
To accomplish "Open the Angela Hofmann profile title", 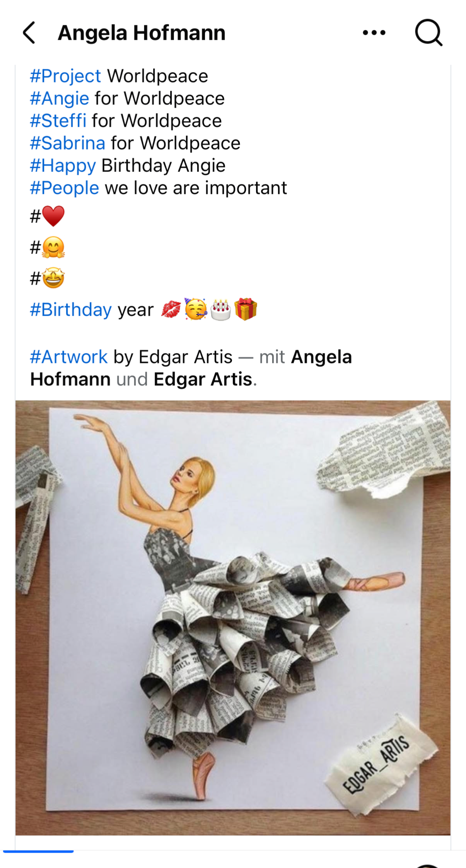I will coord(142,33).
